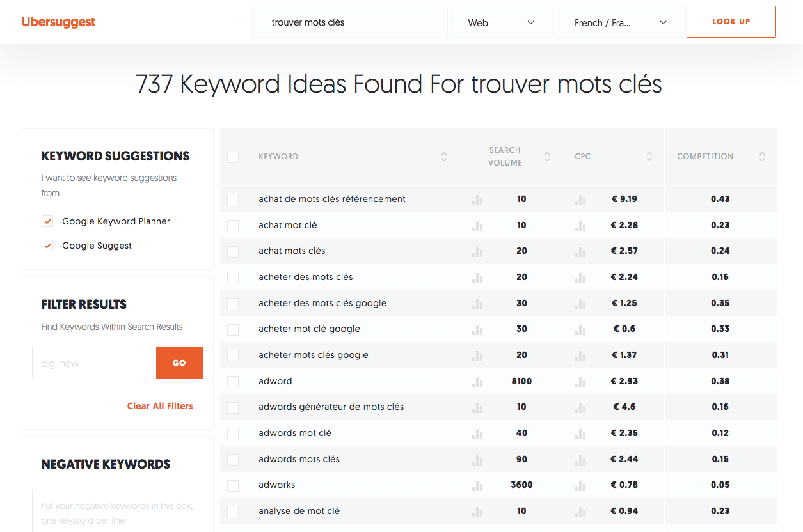Click the GO filter button
Viewport: 803px width, 532px height.
coord(179,363)
